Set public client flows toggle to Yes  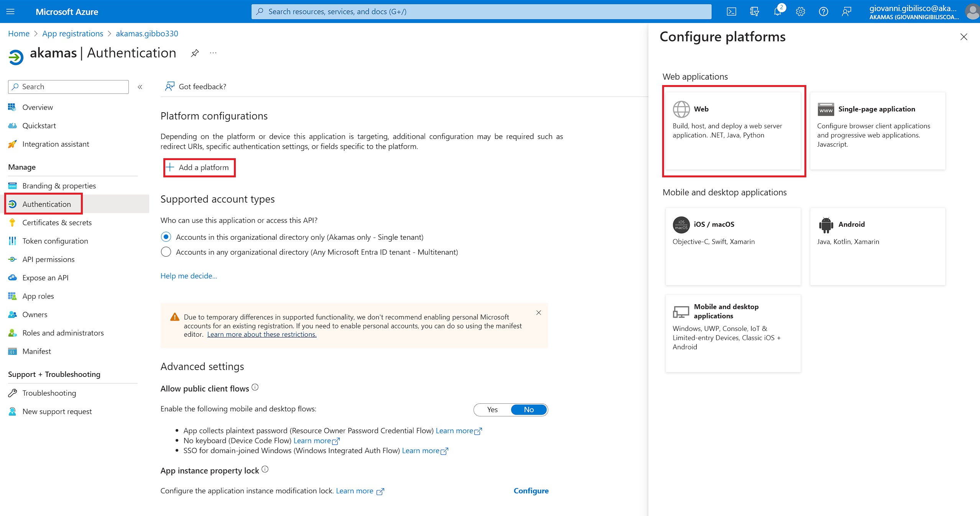[x=492, y=410]
